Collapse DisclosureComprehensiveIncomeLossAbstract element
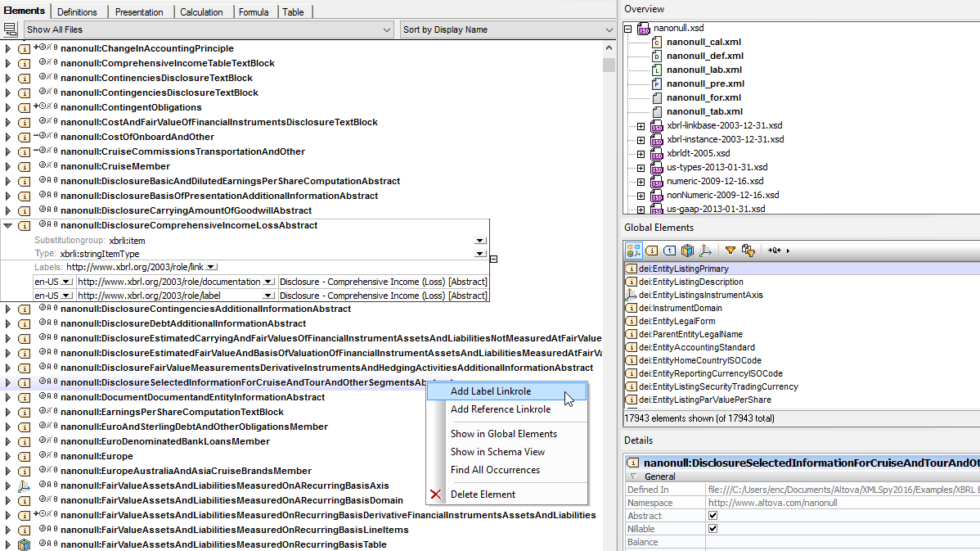The height and width of the screenshot is (551, 980). (7, 226)
